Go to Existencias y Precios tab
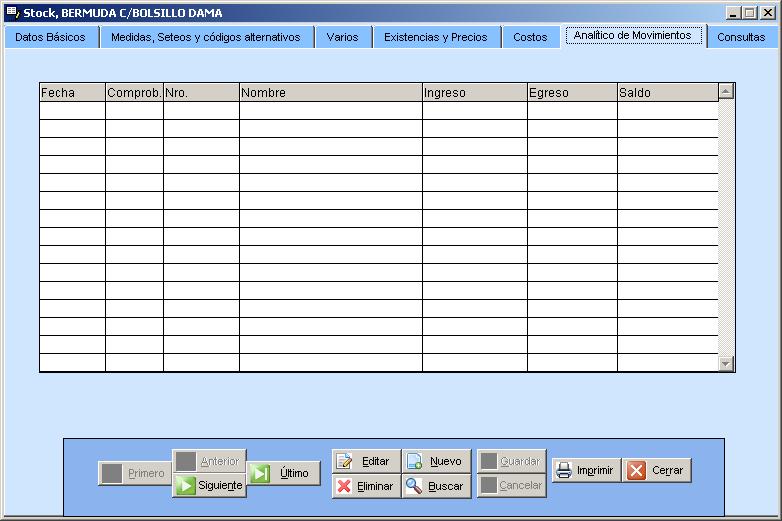Viewport: 782px width, 521px height. 436,37
